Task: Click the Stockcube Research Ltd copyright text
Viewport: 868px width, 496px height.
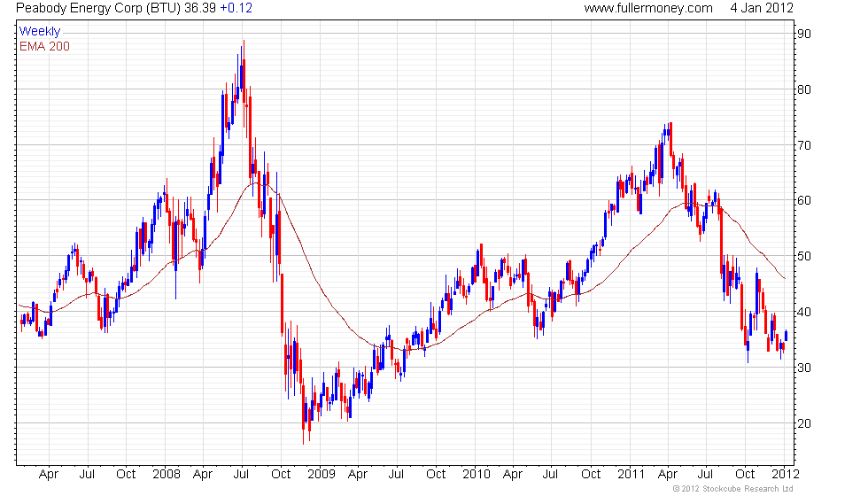Action: (x=733, y=489)
